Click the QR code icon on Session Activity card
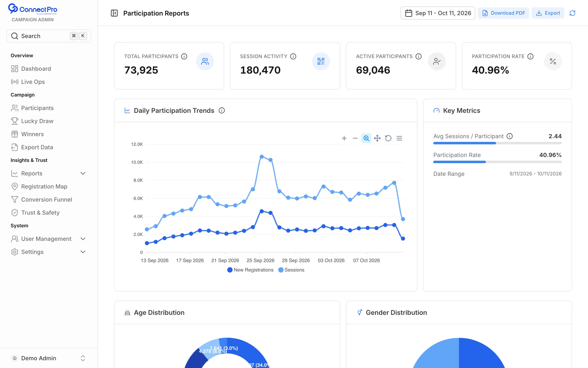 pos(321,61)
